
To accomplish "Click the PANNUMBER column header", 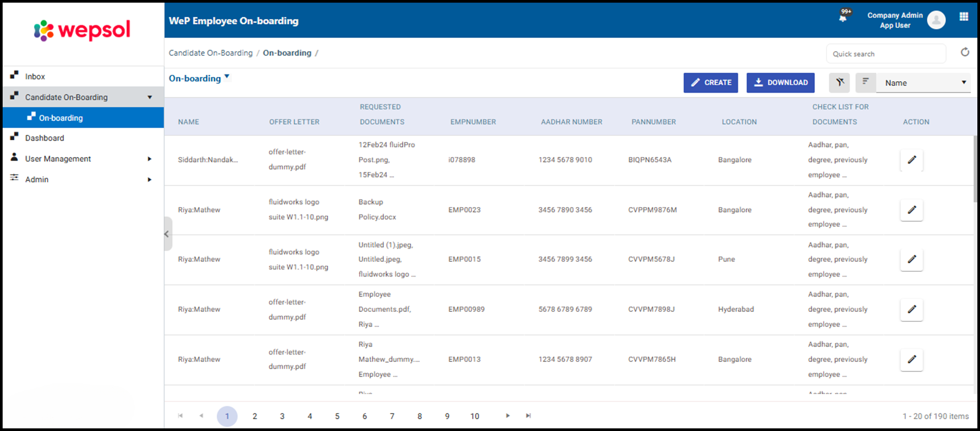I will pos(654,122).
